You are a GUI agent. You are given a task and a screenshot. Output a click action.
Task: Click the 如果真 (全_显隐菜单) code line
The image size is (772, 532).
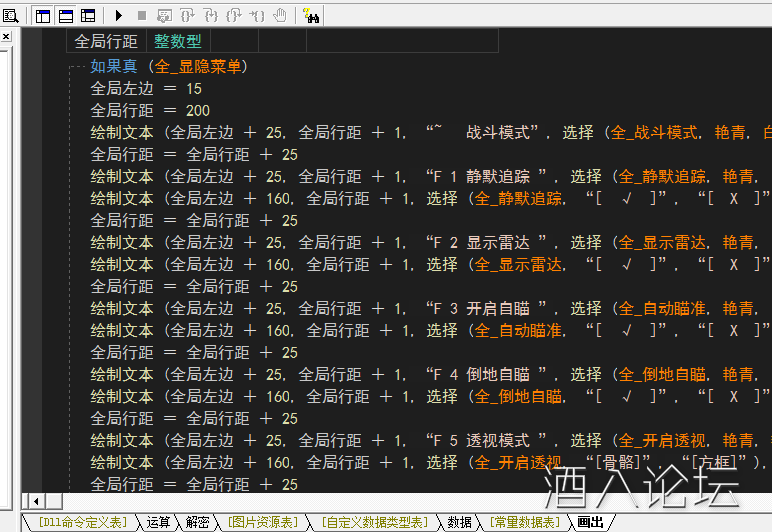click(168, 67)
